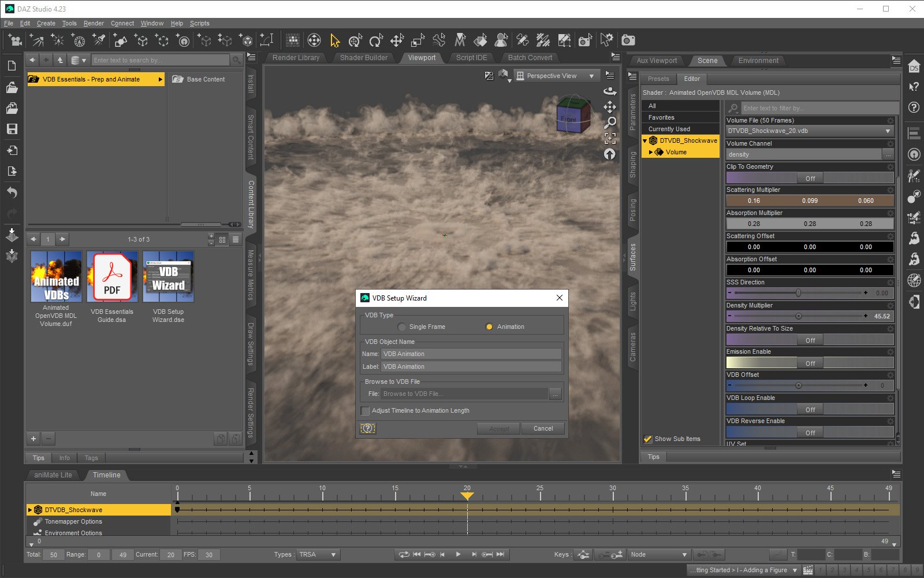Cancel the VDB Setup Wizard dialog
924x578 pixels.
pos(542,428)
